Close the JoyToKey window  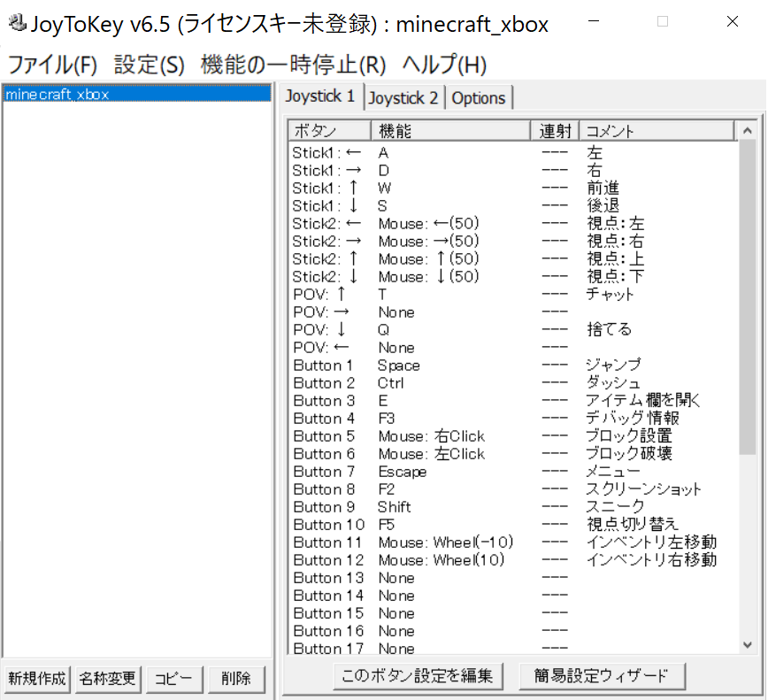733,21
